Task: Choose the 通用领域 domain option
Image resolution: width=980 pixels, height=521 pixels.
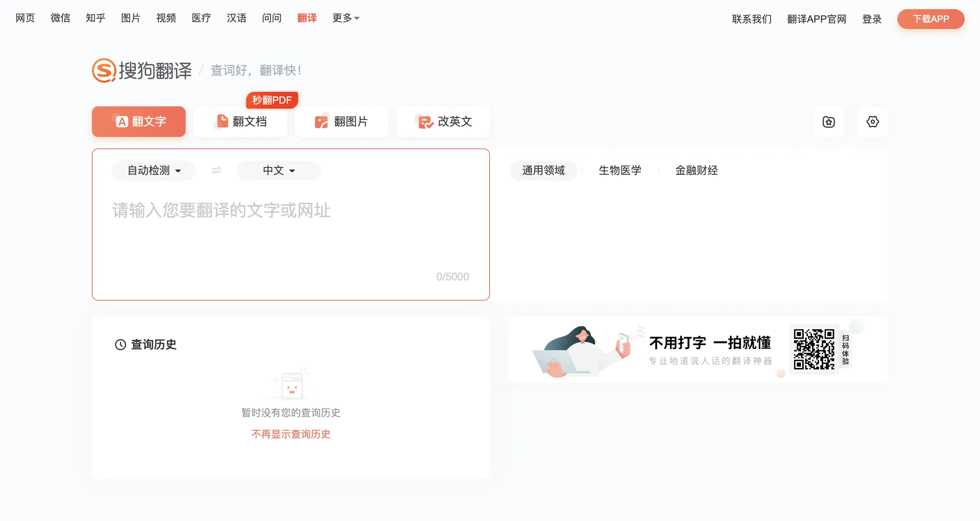Action: point(543,170)
